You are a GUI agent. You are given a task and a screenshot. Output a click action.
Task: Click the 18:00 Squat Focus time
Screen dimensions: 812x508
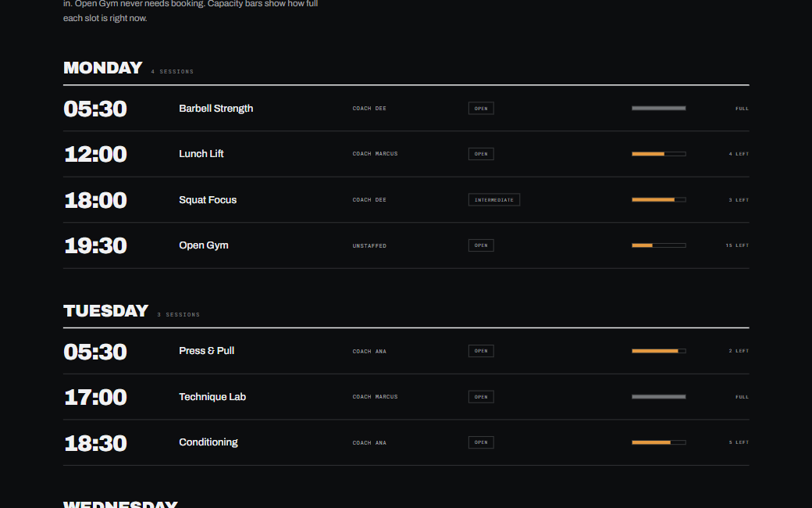coord(95,200)
